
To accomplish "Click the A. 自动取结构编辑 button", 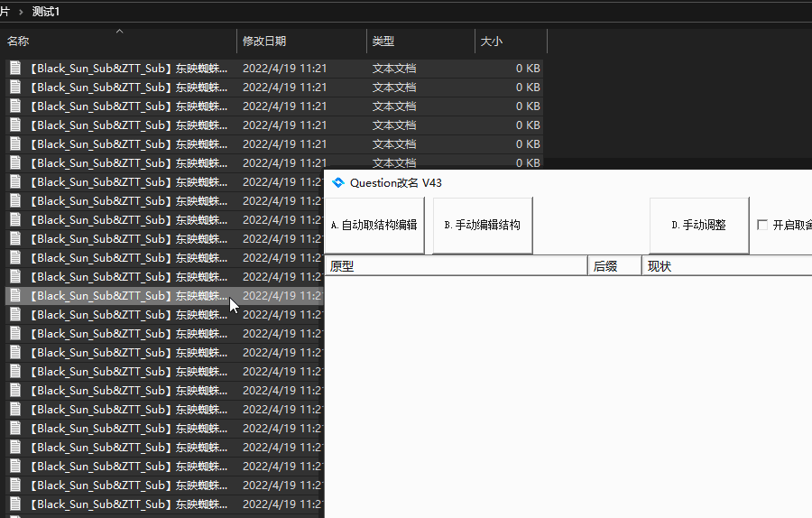I will [x=374, y=226].
